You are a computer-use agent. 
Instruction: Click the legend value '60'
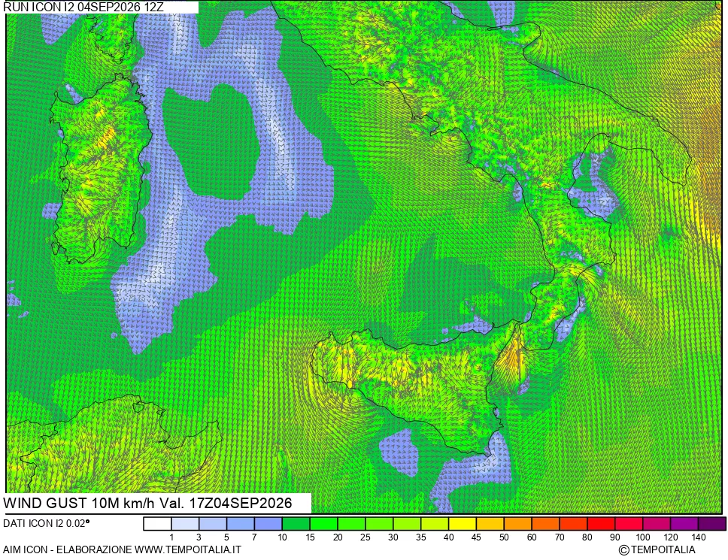(x=532, y=537)
